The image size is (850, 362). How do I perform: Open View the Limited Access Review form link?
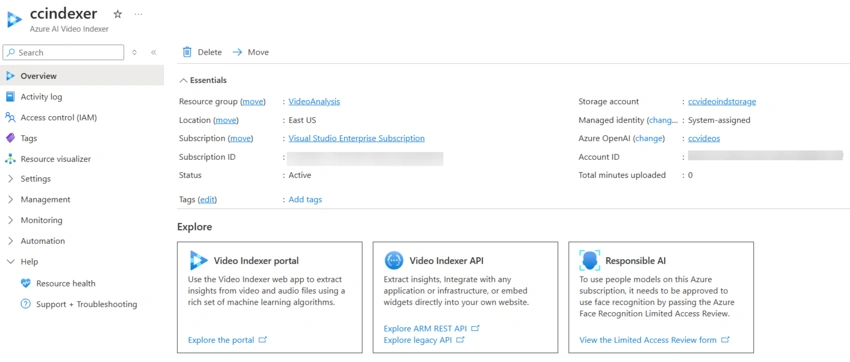[648, 340]
